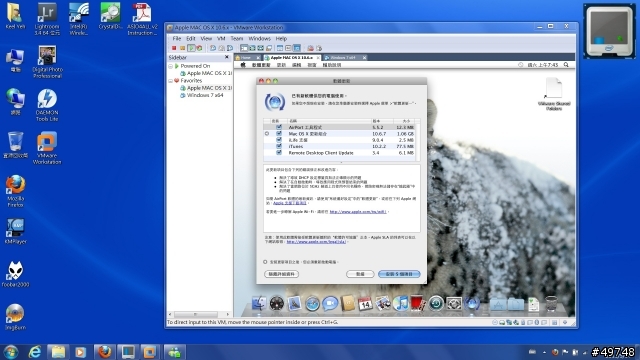Close the VMware Sidebar panel
This screenshot has height=360, width=640.
click(x=227, y=58)
